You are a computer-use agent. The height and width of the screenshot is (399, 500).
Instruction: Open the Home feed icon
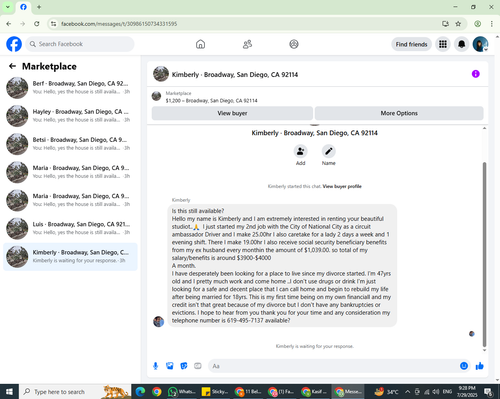(200, 44)
